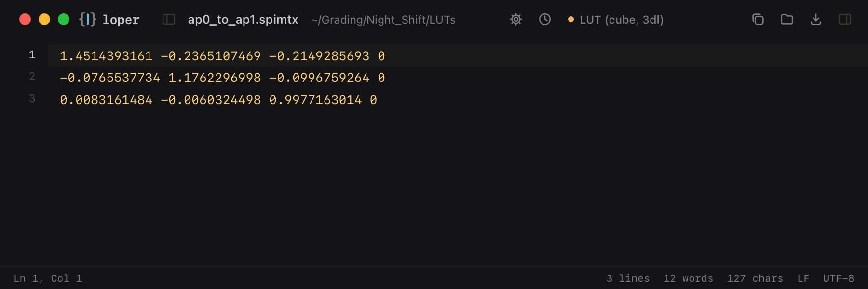Image resolution: width=868 pixels, height=289 pixels.
Task: Open the gear settings icon
Action: click(516, 19)
